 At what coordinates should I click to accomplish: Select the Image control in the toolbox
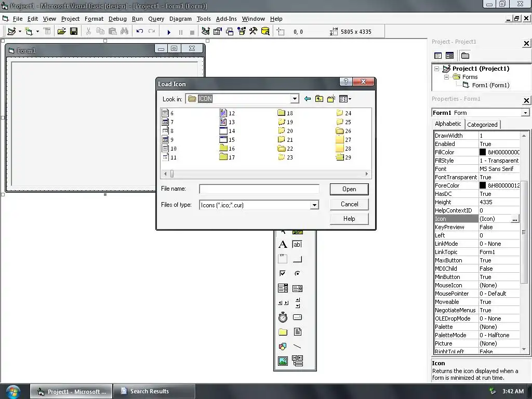click(x=283, y=361)
